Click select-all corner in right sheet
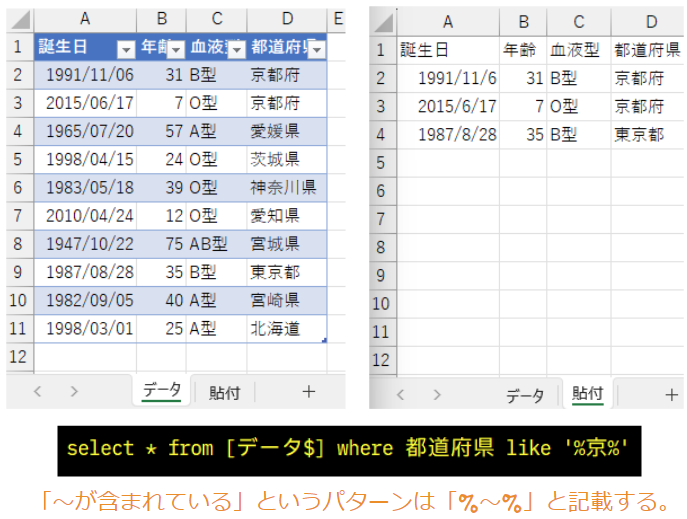687x519 pixels. (383, 22)
